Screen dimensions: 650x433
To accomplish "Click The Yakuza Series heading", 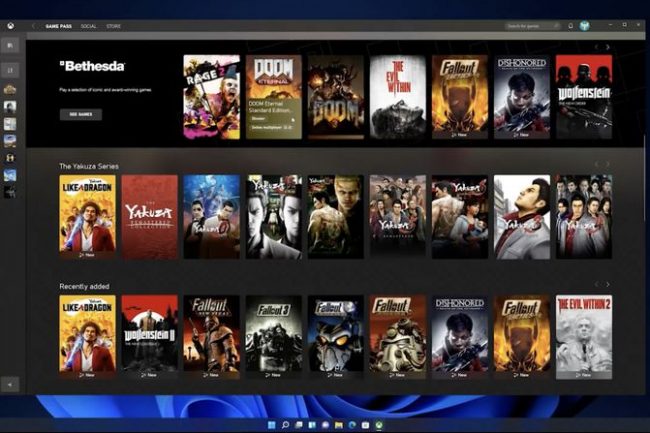I will point(89,166).
